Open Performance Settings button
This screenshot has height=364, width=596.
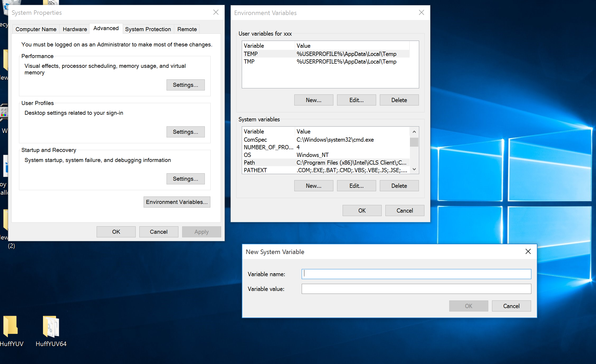tap(186, 85)
